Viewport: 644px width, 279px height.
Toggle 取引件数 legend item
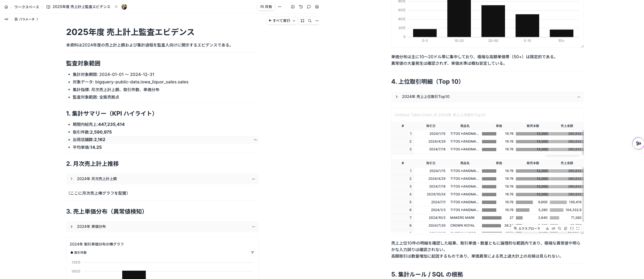[x=79, y=253]
